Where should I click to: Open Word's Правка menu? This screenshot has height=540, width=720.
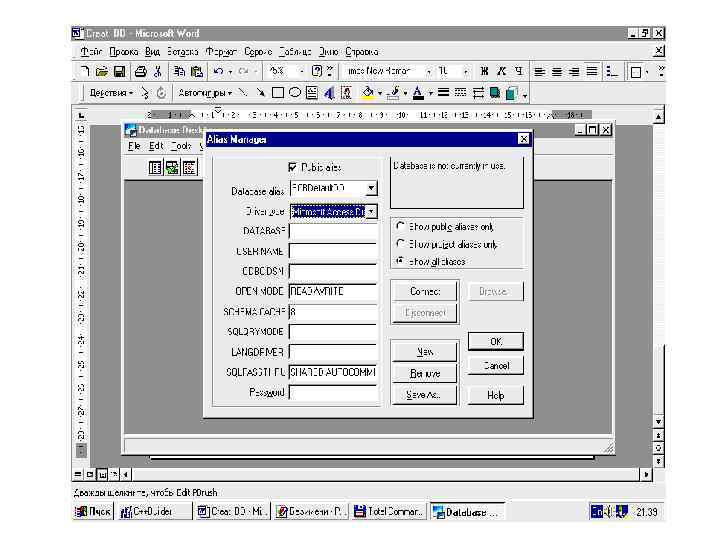pyautogui.click(x=124, y=51)
